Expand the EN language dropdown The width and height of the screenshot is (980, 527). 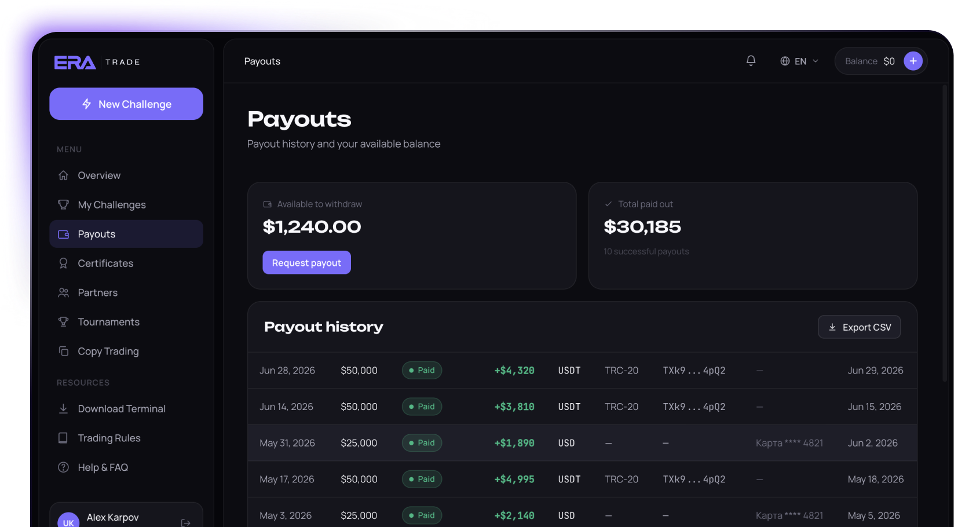click(799, 61)
